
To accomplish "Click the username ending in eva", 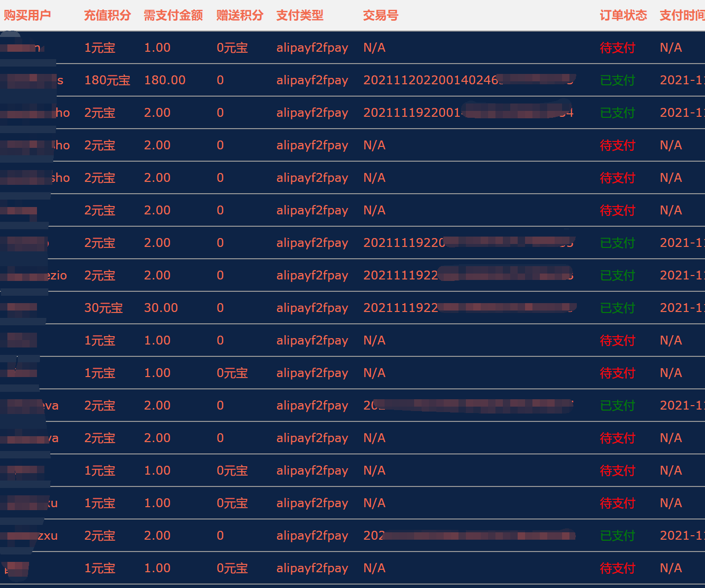I will 30,406.
